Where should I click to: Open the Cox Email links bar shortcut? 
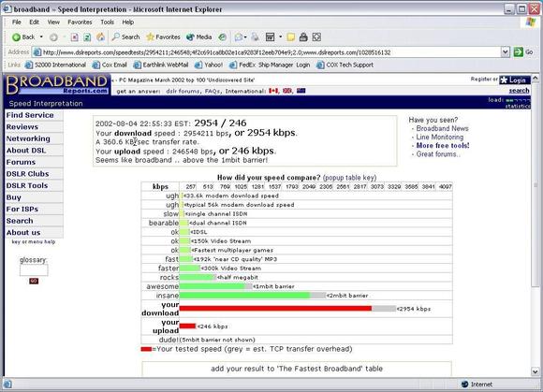(x=110, y=65)
